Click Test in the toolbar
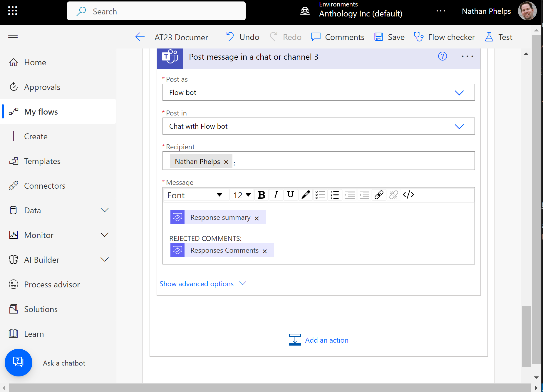The image size is (543, 392). 499,37
